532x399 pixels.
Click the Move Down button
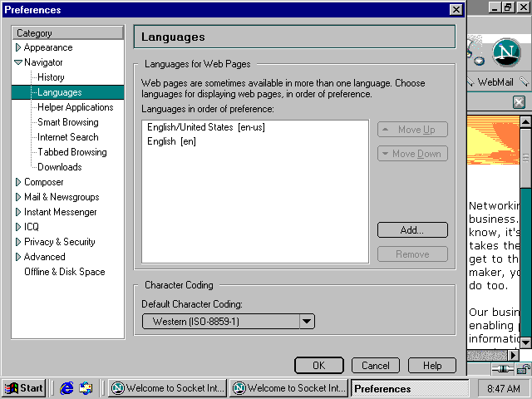click(412, 154)
